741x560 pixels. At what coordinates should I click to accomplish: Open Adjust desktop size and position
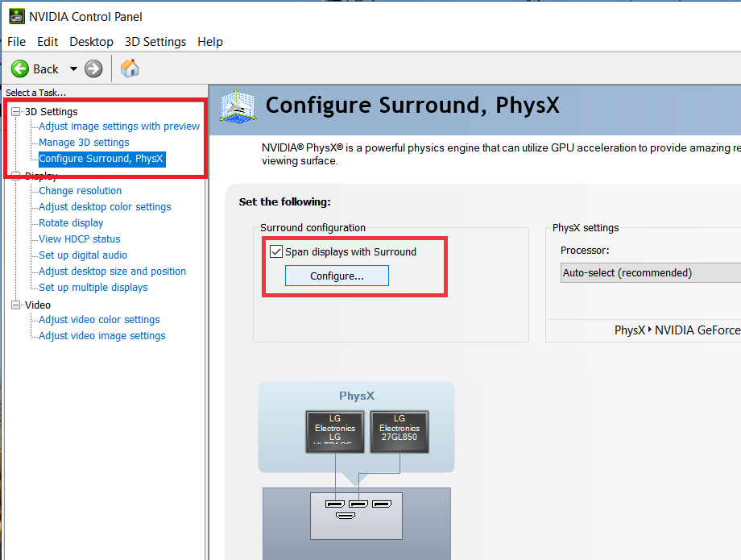tap(112, 271)
